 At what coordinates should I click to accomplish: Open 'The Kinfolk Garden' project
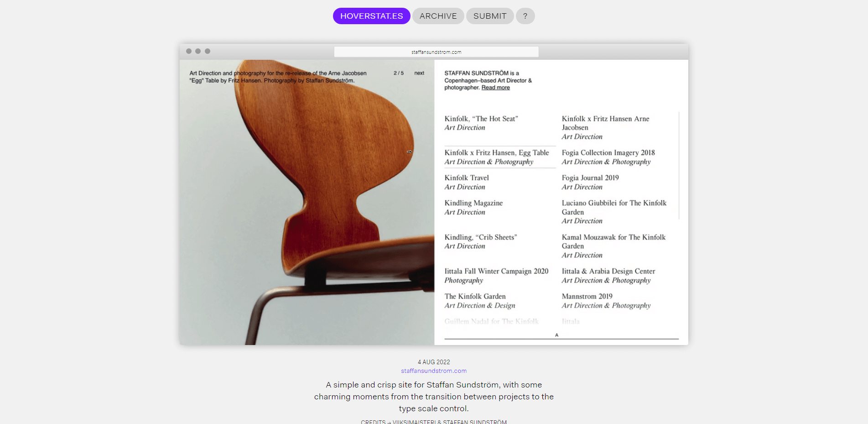tap(475, 296)
